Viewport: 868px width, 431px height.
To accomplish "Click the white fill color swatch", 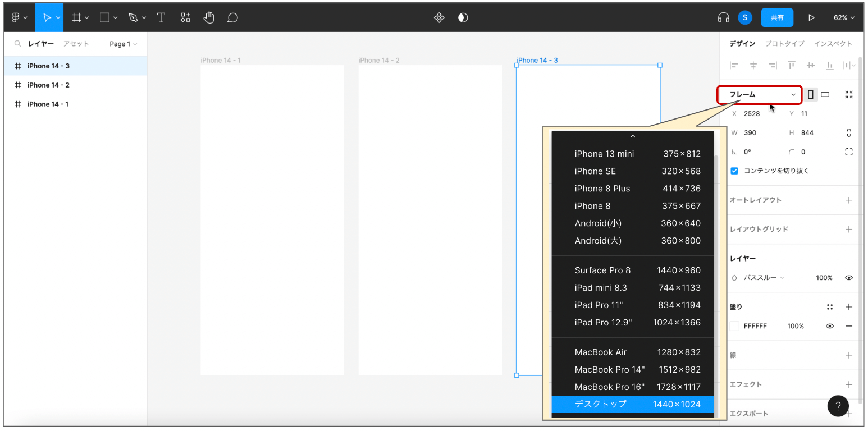I will click(734, 326).
